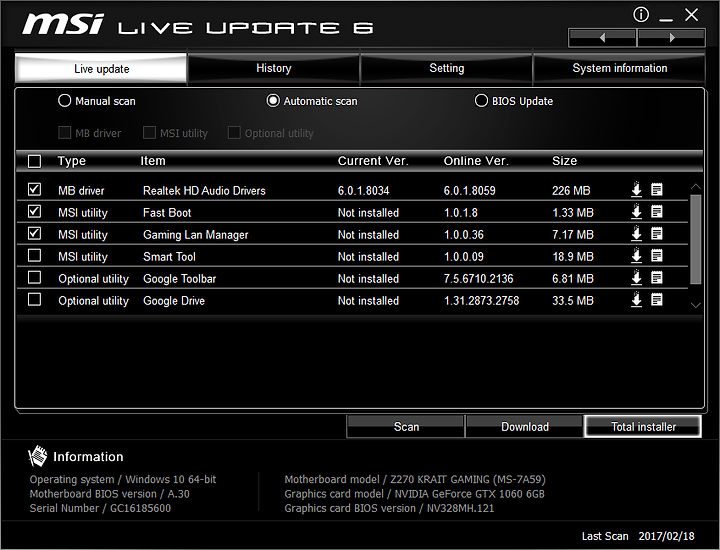The image size is (720, 550).
Task: Switch to the Live update tab
Action: pos(101,69)
